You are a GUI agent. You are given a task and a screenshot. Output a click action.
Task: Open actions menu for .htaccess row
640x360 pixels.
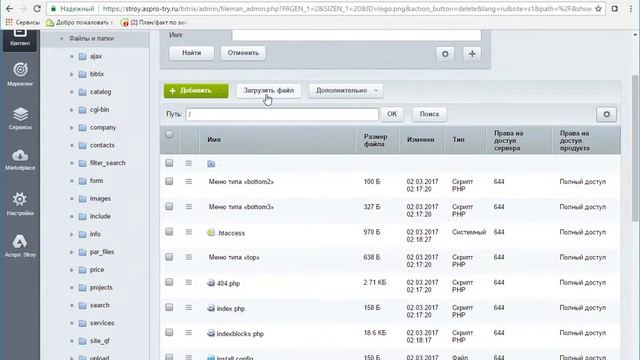(189, 232)
